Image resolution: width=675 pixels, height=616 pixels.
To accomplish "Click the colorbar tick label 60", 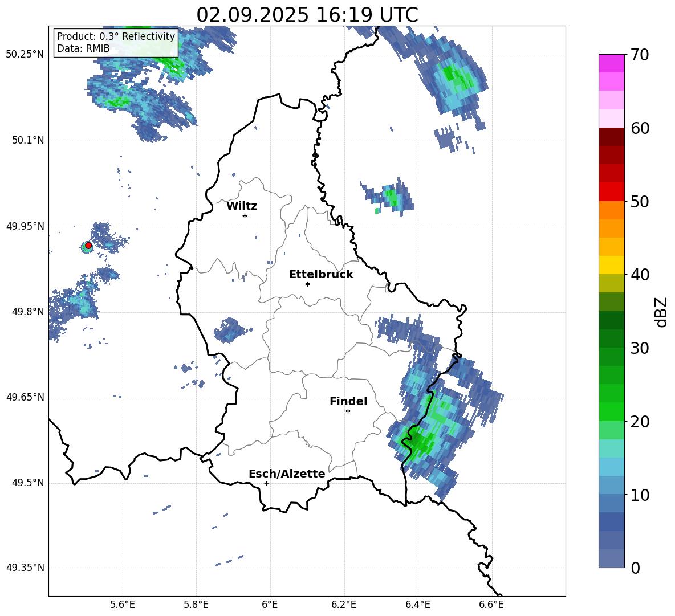I will point(640,128).
